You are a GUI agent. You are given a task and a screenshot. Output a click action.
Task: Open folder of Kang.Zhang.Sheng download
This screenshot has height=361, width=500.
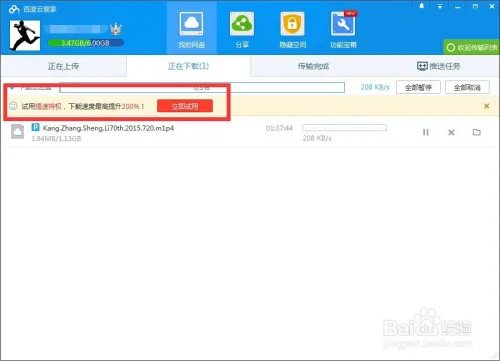[x=477, y=132]
